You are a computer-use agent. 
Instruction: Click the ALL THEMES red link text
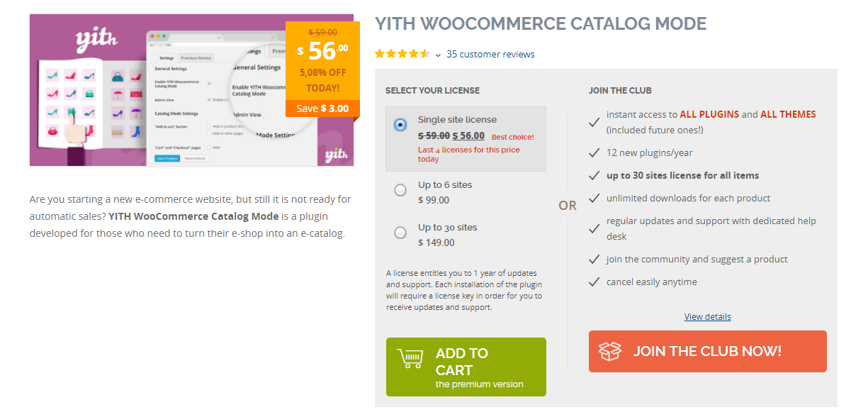pos(788,114)
